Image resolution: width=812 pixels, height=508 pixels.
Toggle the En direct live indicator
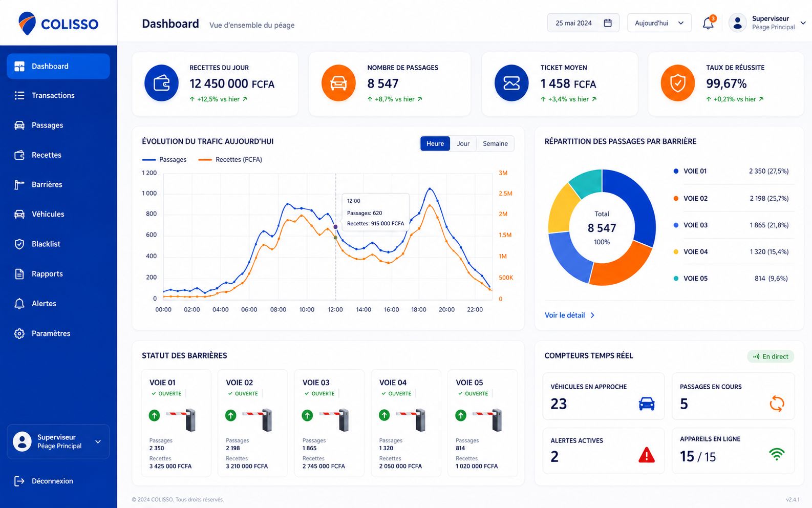point(771,356)
